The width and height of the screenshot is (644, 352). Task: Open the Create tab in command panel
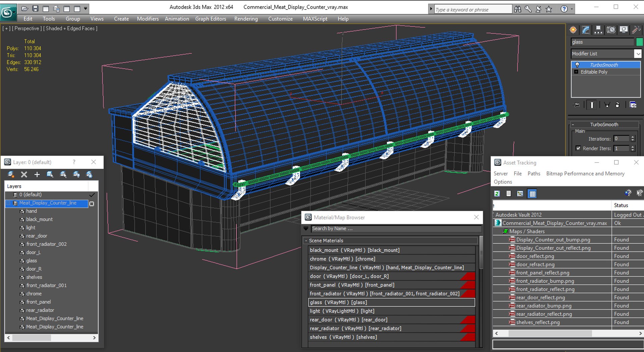pos(573,30)
